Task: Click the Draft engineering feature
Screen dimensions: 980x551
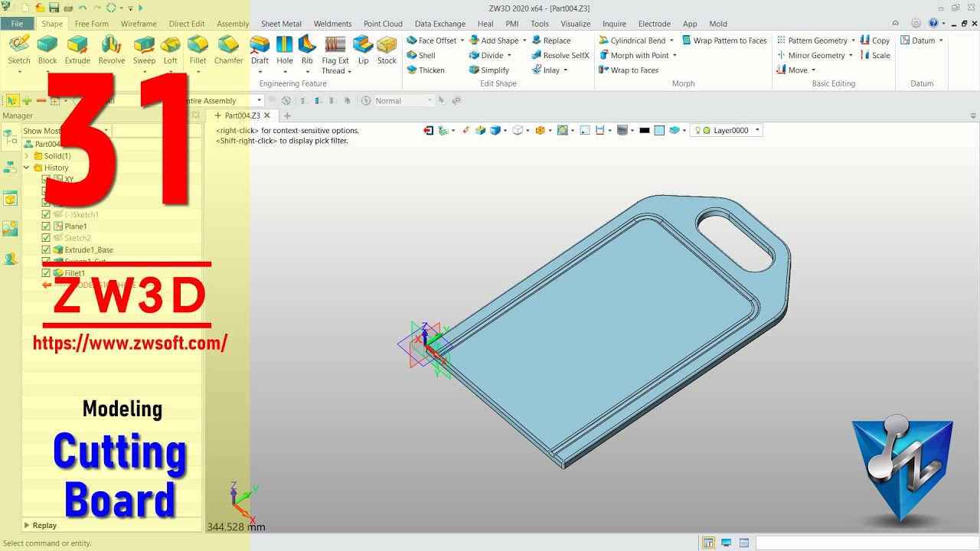Action: coord(260,50)
